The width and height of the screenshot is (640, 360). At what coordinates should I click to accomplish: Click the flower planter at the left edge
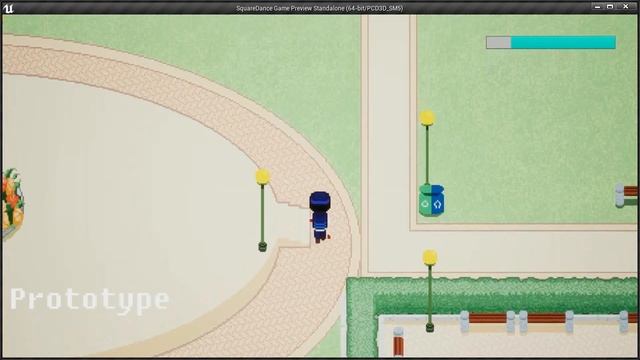(12, 203)
